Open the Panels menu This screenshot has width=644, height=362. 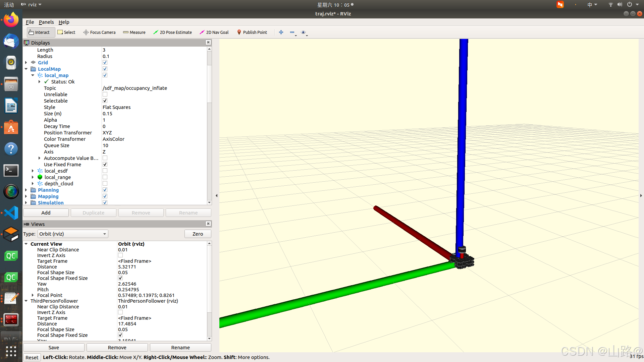pyautogui.click(x=46, y=22)
